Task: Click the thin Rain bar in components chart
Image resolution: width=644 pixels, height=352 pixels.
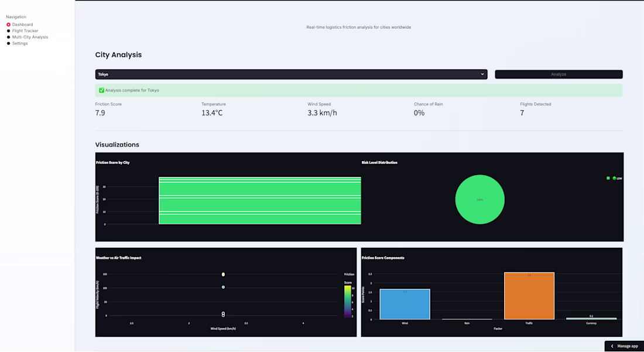Action: 467,319
